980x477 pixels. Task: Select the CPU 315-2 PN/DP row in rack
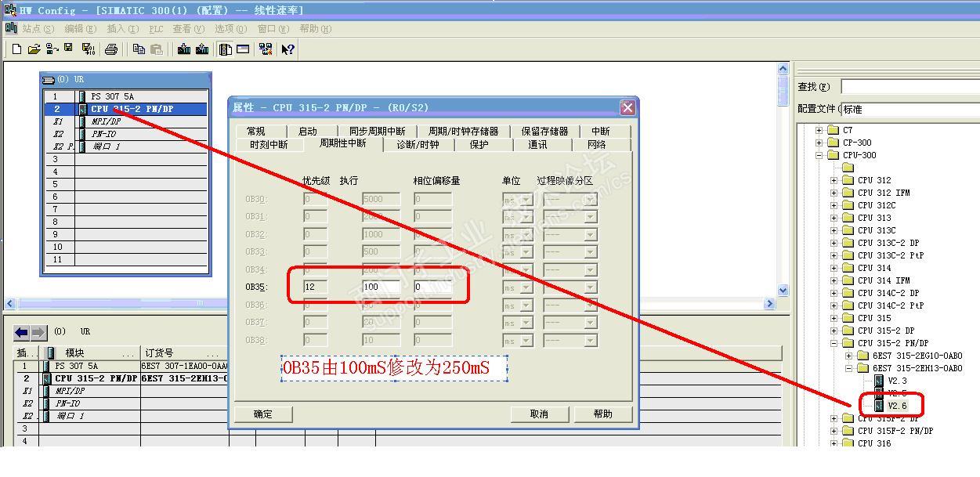point(125,109)
